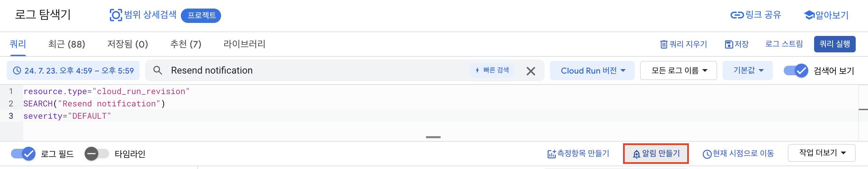Open the Suggested (7) tab

[186, 44]
